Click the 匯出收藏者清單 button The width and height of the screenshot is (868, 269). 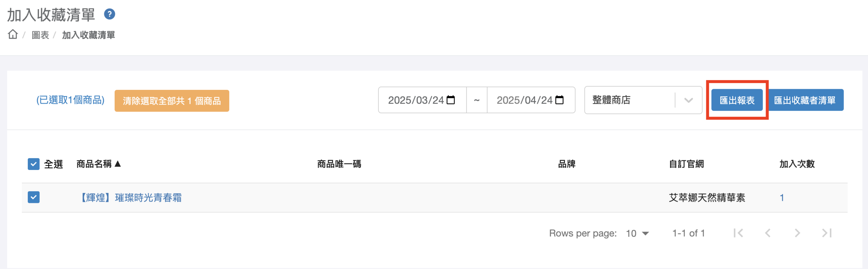click(x=805, y=100)
